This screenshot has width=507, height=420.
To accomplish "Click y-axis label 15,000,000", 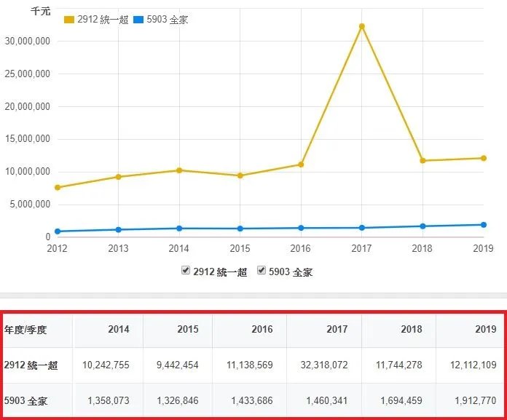I will coord(28,139).
